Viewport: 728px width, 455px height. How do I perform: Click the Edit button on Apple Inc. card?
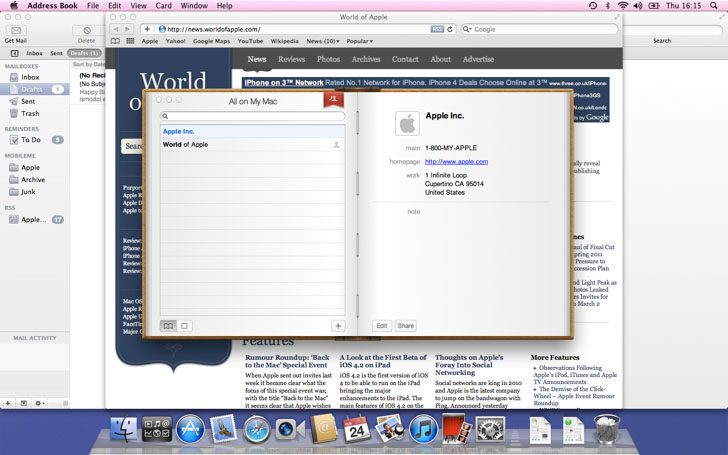coord(382,326)
